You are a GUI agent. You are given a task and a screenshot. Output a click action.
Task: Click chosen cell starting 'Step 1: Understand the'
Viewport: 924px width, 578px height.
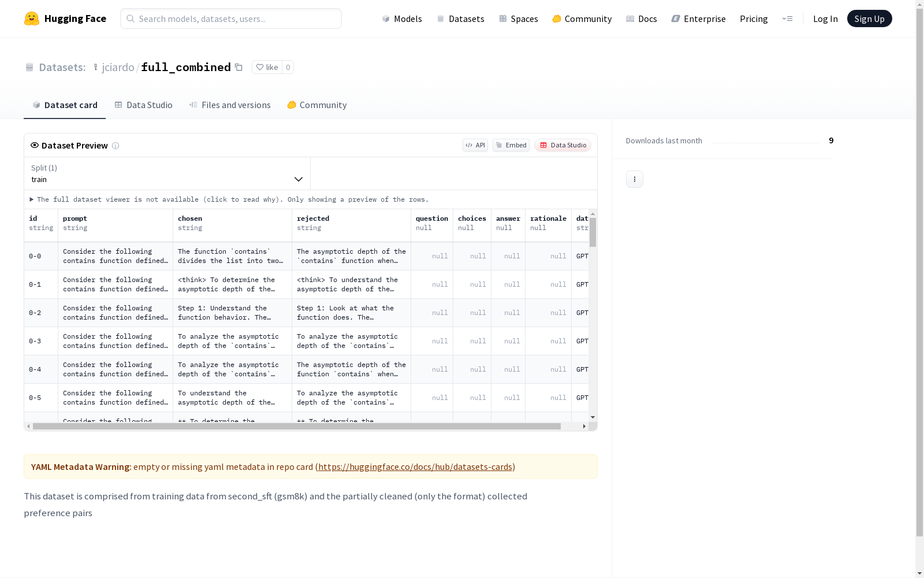[x=233, y=313]
